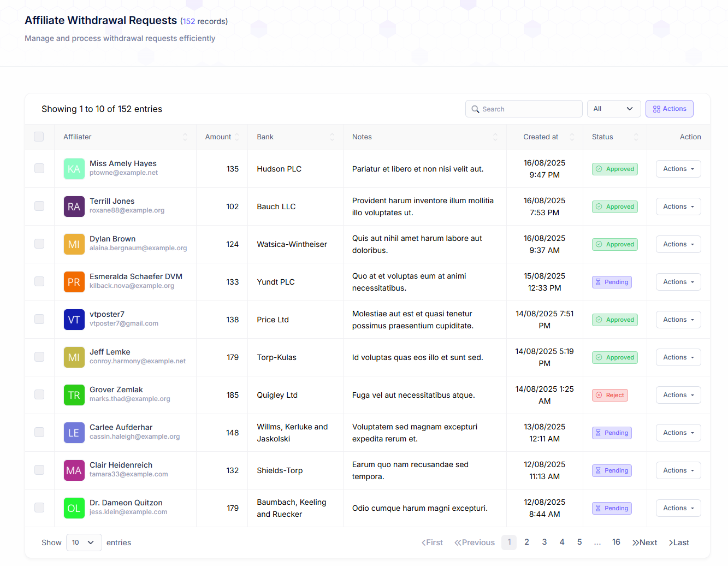Select the checkbox for Dr. Dameon Quitzon
This screenshot has height=566, width=728.
coord(39,508)
